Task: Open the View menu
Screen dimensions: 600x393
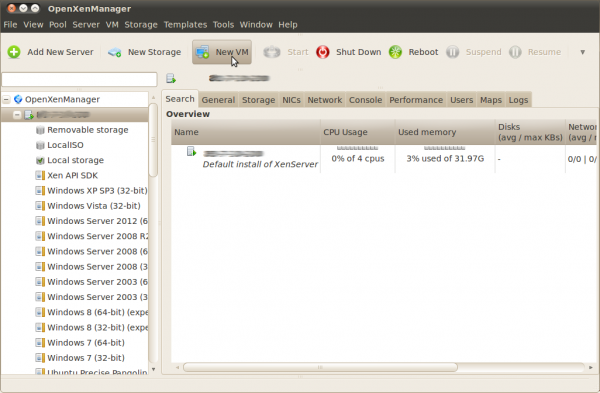Action: (33, 24)
